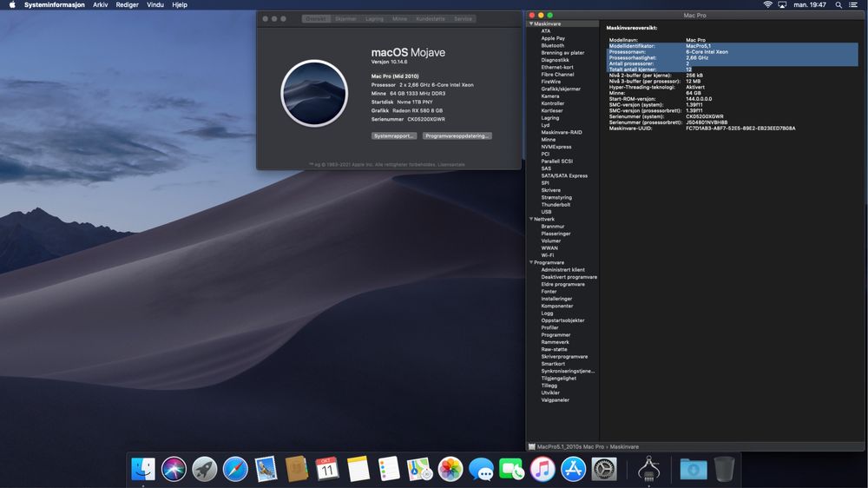Collapse the Maskinvare tree section

click(531, 23)
